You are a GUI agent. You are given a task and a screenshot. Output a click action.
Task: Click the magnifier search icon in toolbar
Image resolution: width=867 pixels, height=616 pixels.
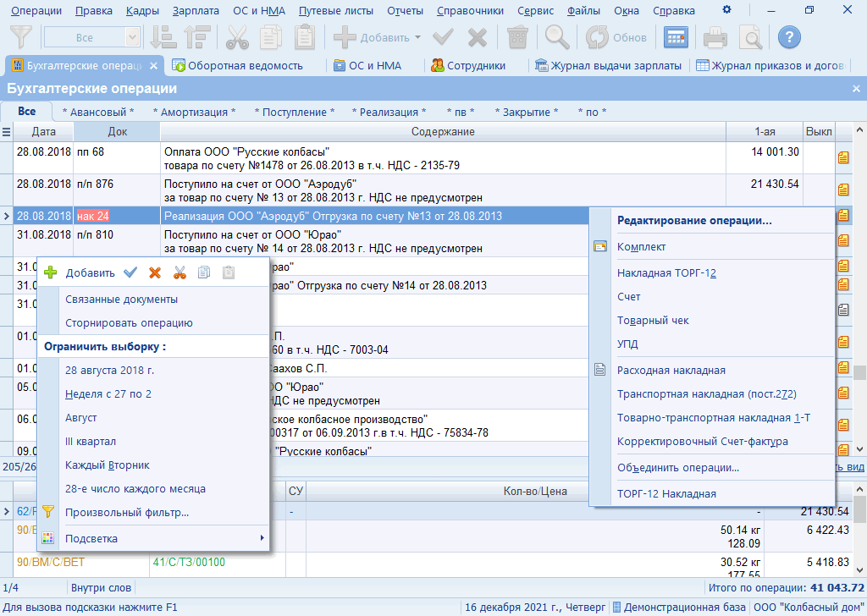(x=556, y=37)
